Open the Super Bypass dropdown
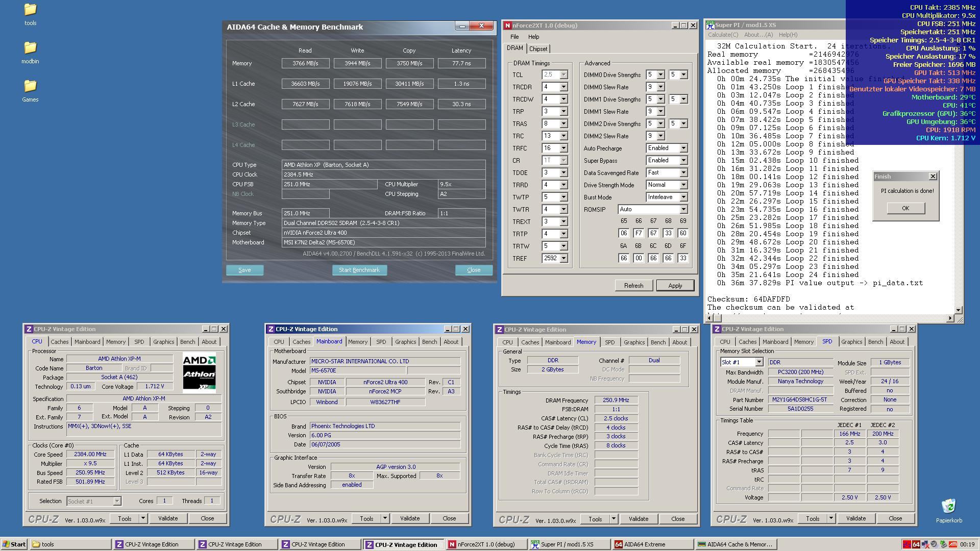Screen dimensions: 980x551 coord(683,161)
